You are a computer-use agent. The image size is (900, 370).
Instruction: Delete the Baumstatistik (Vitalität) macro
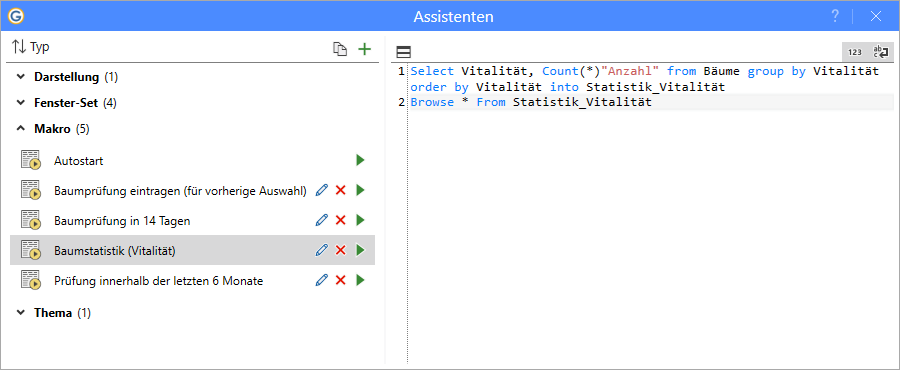(x=340, y=250)
